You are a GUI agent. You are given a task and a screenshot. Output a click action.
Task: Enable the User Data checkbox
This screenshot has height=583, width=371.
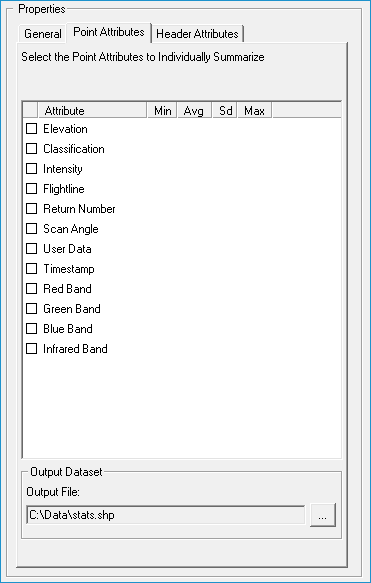32,248
